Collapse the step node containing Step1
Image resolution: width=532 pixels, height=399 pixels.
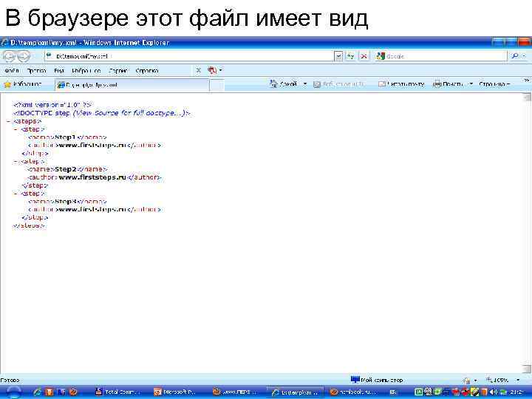(x=16, y=129)
